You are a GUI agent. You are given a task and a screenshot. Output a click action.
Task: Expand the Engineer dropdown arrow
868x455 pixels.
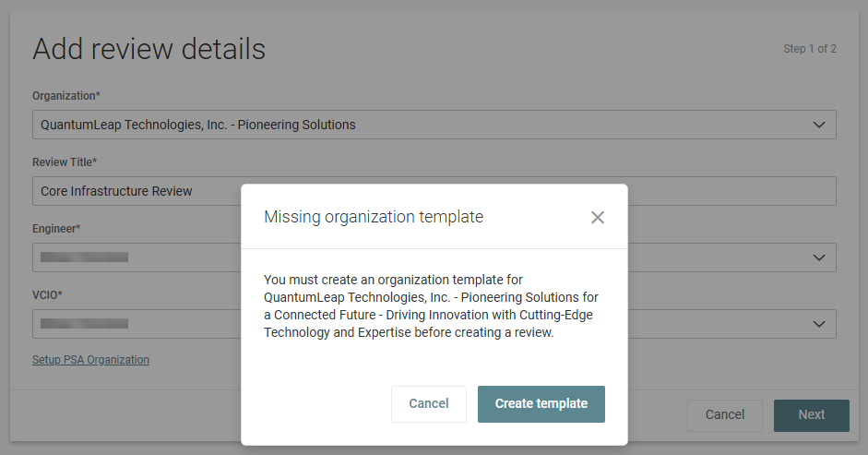pos(818,257)
